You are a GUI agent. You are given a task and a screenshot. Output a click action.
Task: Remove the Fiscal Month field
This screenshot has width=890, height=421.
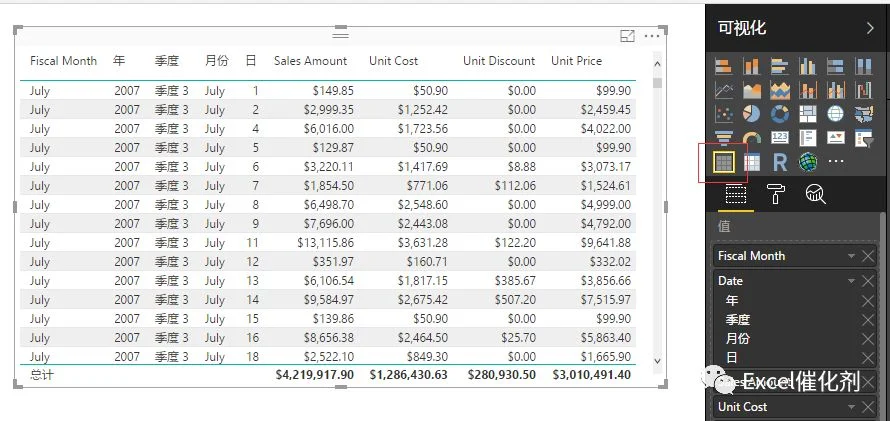868,256
